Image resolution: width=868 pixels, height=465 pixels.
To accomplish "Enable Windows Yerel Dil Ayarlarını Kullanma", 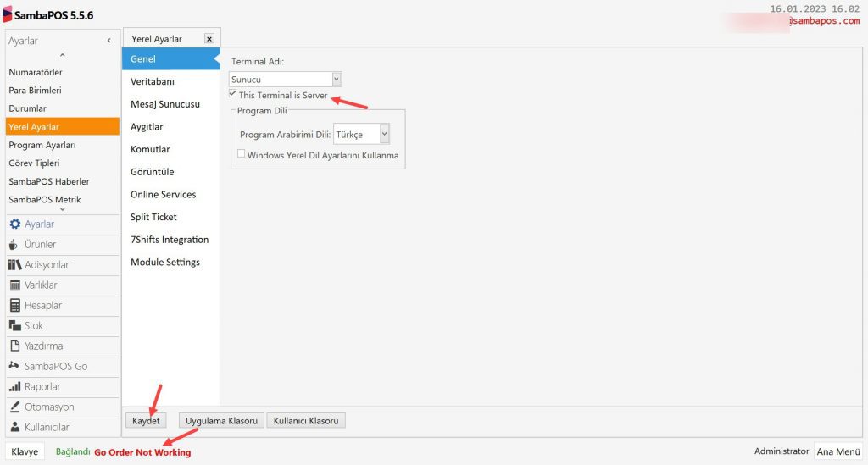I will point(242,154).
